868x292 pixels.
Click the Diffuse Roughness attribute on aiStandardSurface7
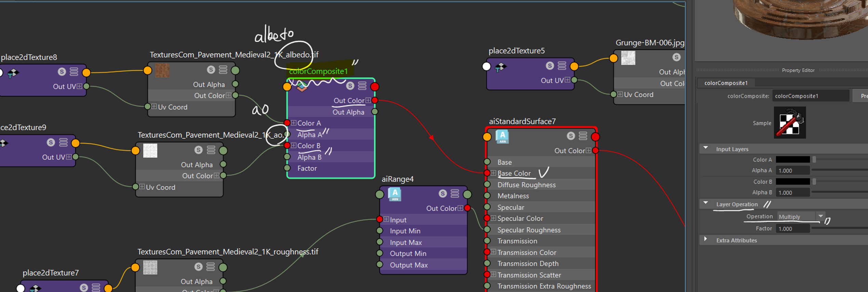point(526,185)
